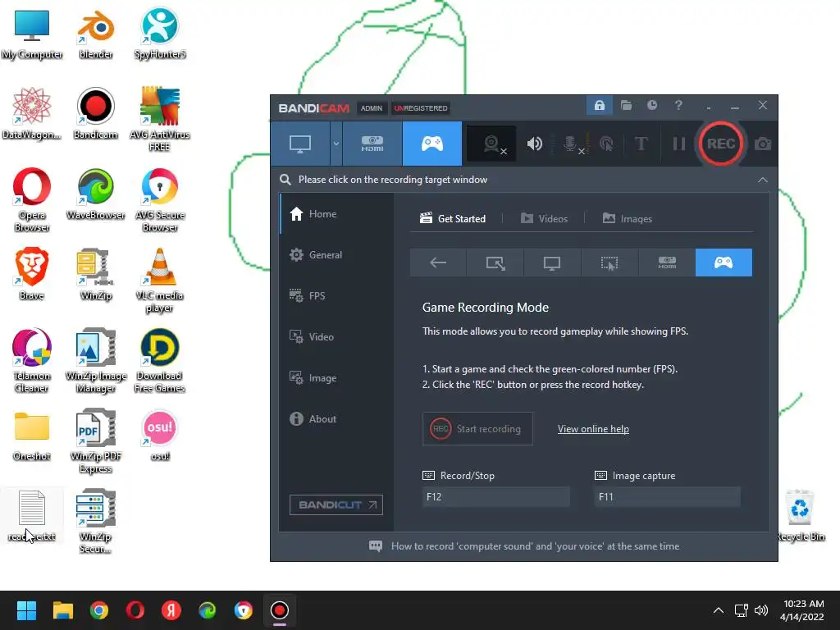The height and width of the screenshot is (630, 840).
Task: Click Image capture hotkey F11 field
Action: pos(668,496)
